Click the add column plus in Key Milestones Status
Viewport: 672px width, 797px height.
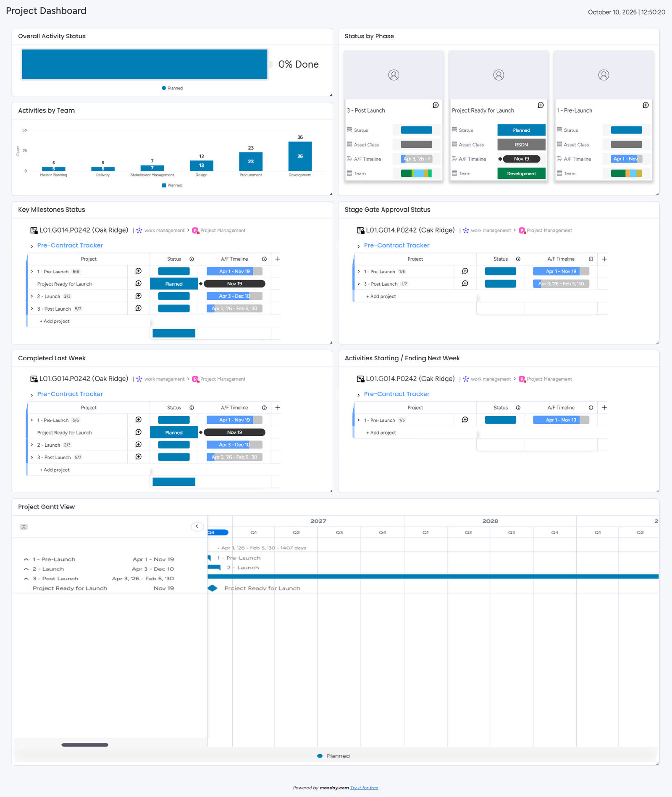point(278,259)
